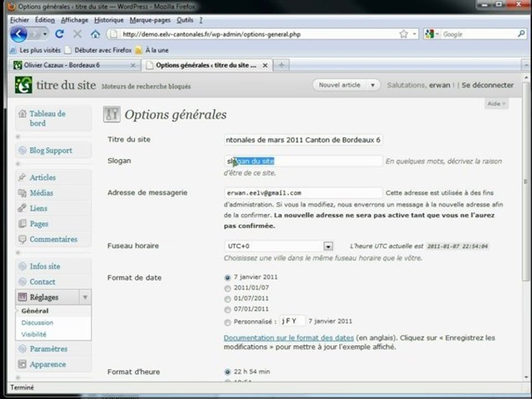This screenshot has height=399, width=532.
Task: Go to the Firefox home page icon
Action: click(95, 34)
